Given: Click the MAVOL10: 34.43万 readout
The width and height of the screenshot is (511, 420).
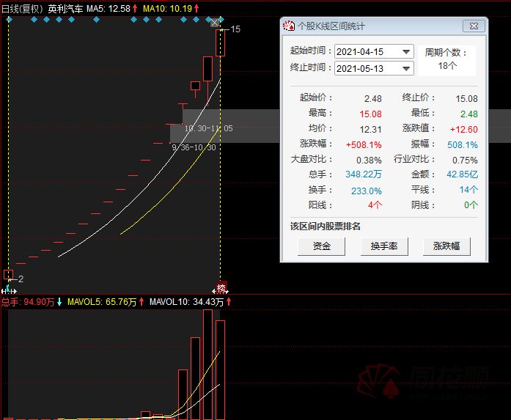Looking at the screenshot, I should pyautogui.click(x=186, y=302).
